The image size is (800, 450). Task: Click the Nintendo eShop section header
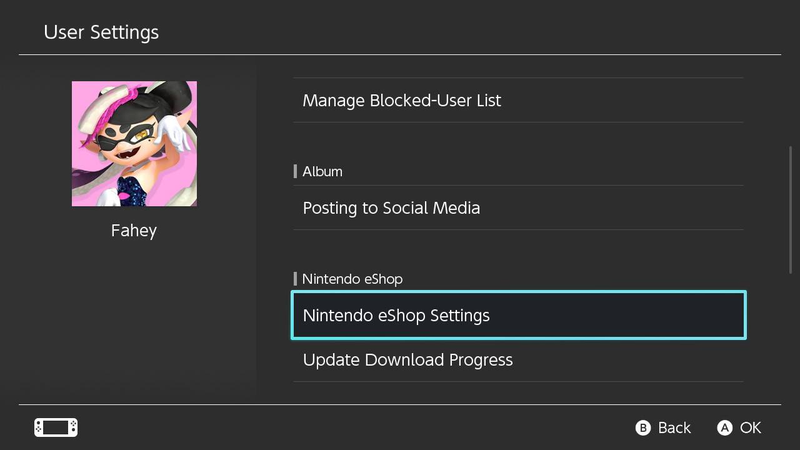pyautogui.click(x=352, y=279)
